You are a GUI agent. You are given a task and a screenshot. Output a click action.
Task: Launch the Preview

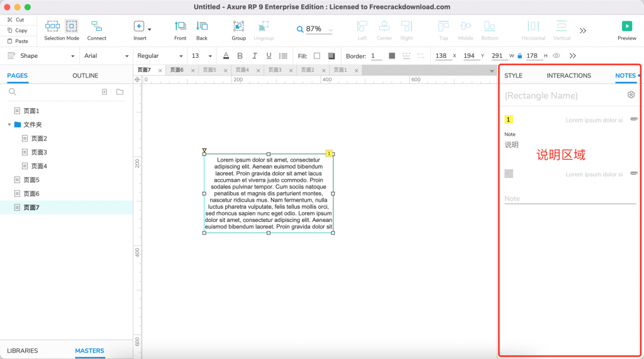click(x=626, y=26)
